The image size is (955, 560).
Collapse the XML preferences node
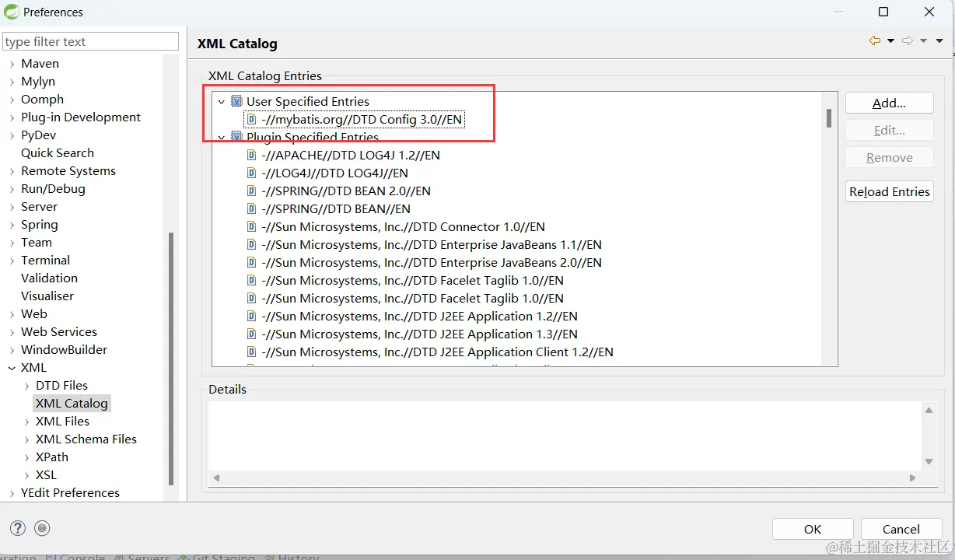[12, 368]
